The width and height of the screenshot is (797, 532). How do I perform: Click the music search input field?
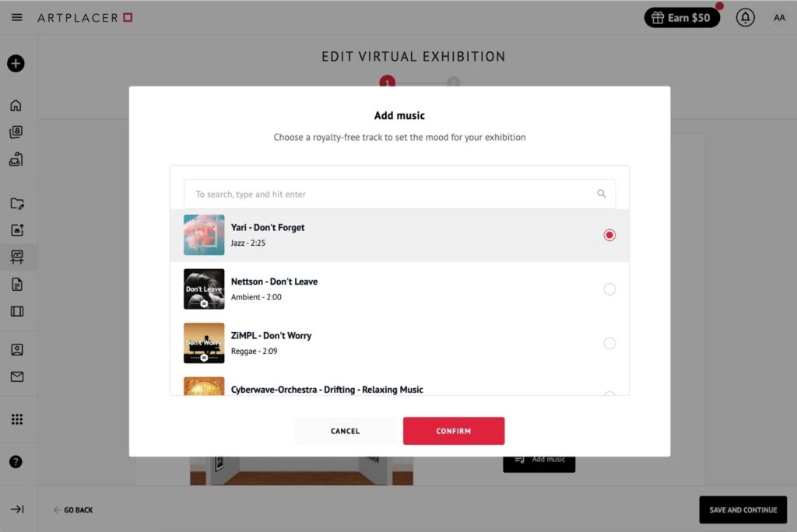pyautogui.click(x=399, y=194)
